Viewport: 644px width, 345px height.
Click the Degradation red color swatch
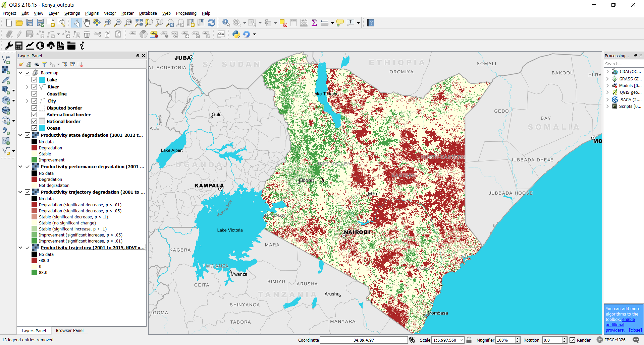pyautogui.click(x=34, y=148)
